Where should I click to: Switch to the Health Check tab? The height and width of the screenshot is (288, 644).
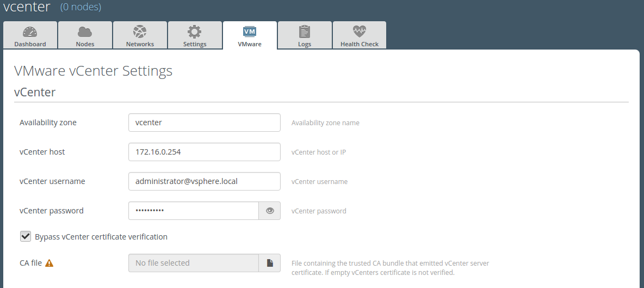[360, 36]
